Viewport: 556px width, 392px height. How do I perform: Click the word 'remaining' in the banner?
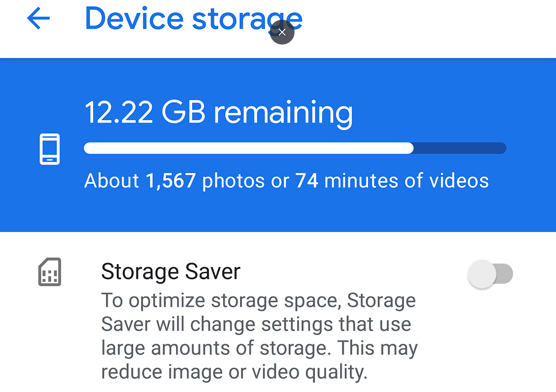(283, 112)
